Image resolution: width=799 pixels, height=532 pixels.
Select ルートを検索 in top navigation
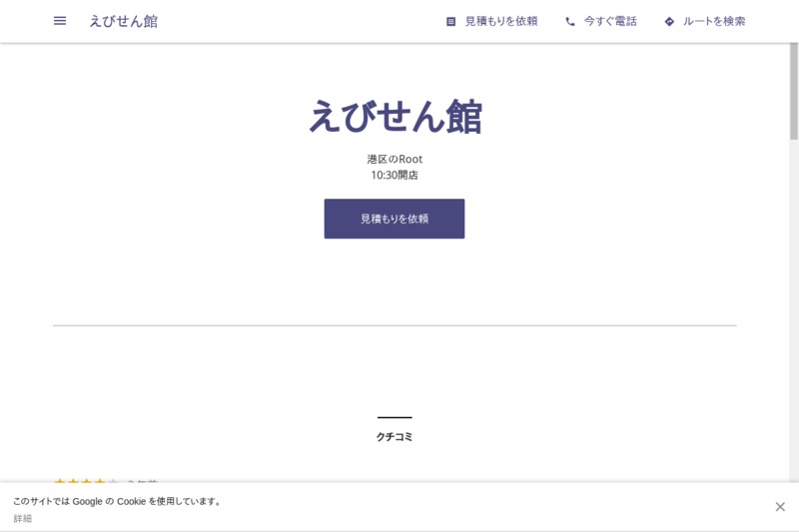click(713, 21)
